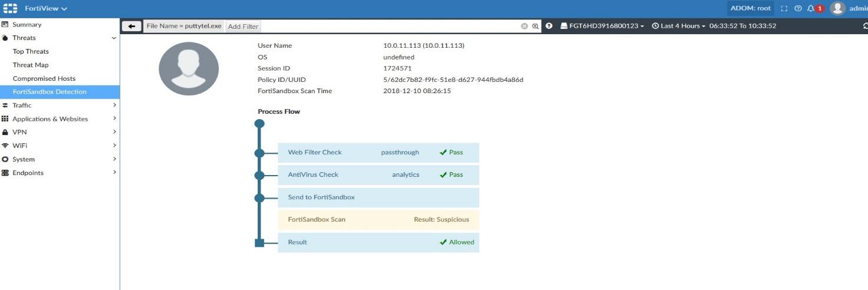Click the Fortinet logo icon
This screenshot has width=868, height=290.
11,8
